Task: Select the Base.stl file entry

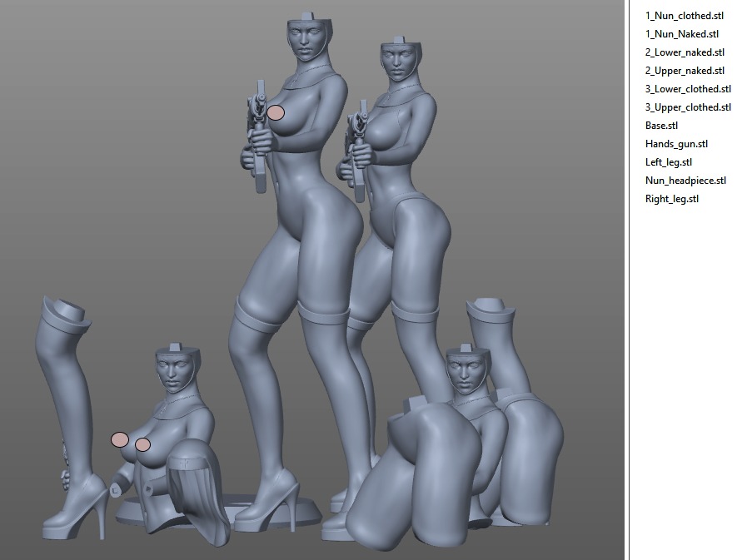Action: (661, 126)
